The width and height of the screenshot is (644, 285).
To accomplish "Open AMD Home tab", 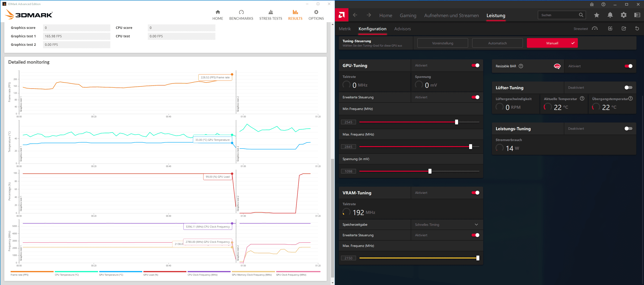I will [x=385, y=15].
